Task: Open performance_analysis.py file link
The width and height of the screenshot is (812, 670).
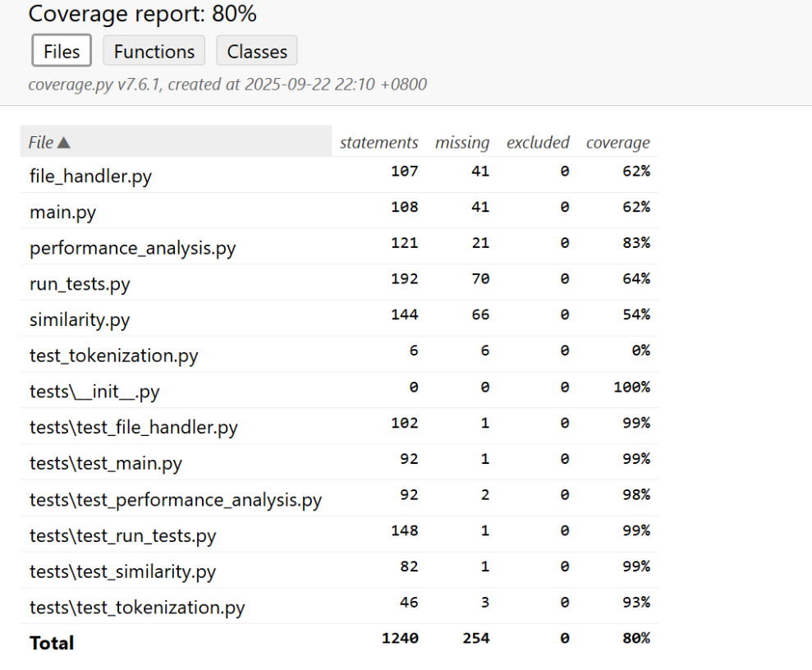Action: 132,248
